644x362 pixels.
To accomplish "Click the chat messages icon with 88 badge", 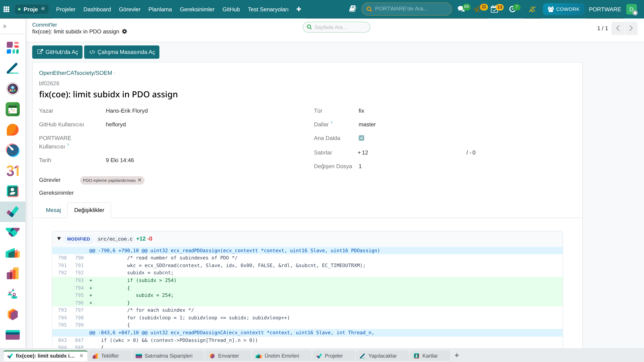I will (461, 9).
